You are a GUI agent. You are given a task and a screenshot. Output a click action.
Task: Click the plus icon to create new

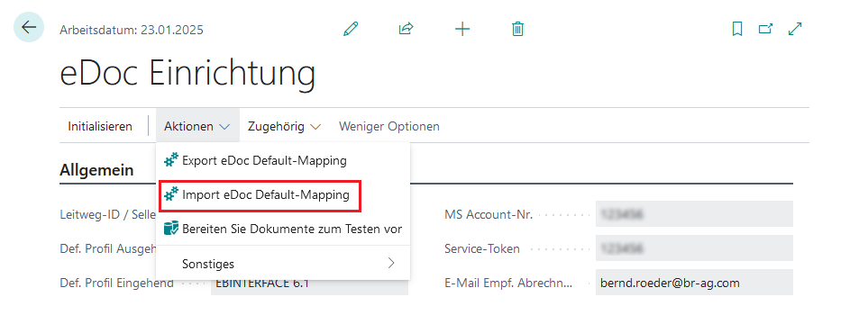462,29
